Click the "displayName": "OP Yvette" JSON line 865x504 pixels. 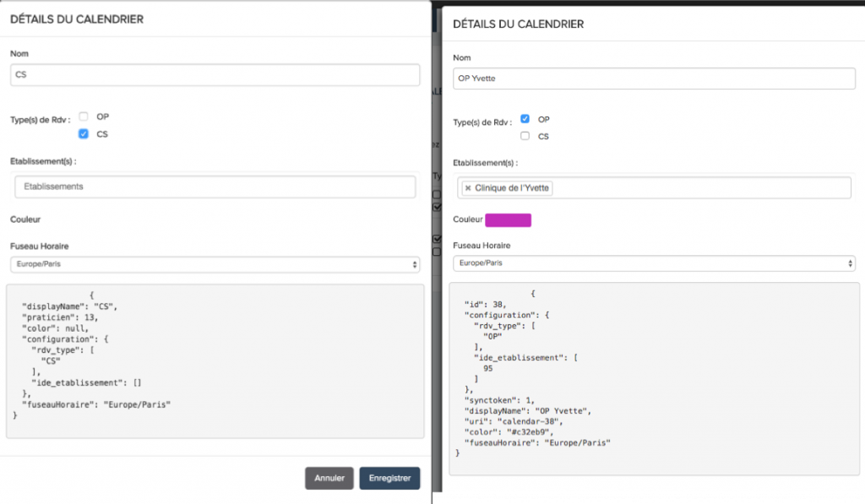point(528,411)
